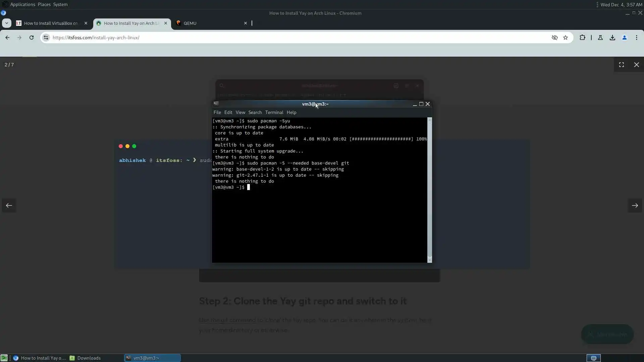Open the Chromium three-dot menu
The width and height of the screenshot is (644, 362).
[637, 38]
